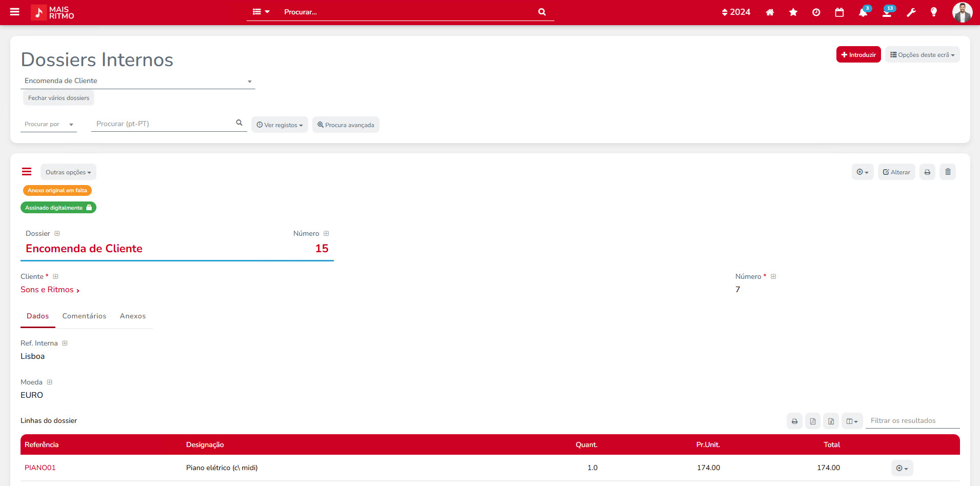Open notifications bell icon
Image resolution: width=980 pixels, height=486 pixels.
point(863,13)
